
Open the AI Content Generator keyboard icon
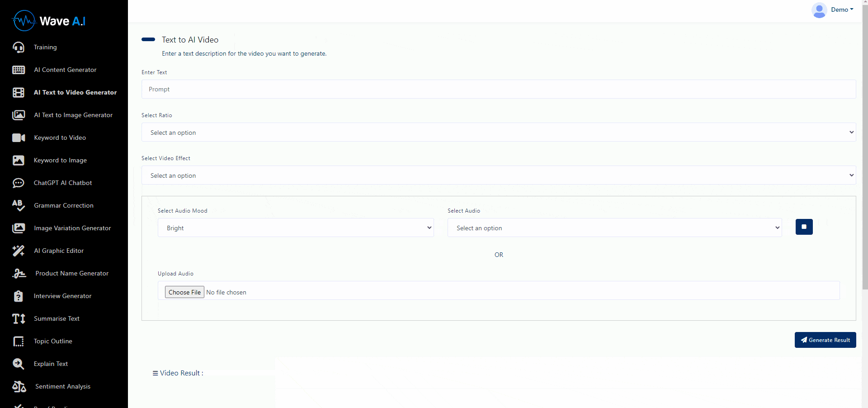19,70
